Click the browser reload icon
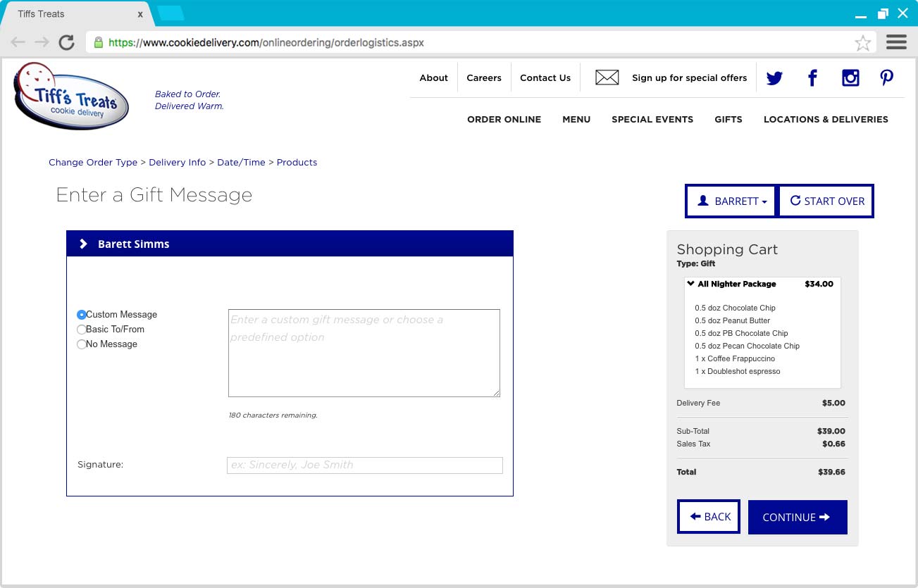 (x=66, y=42)
